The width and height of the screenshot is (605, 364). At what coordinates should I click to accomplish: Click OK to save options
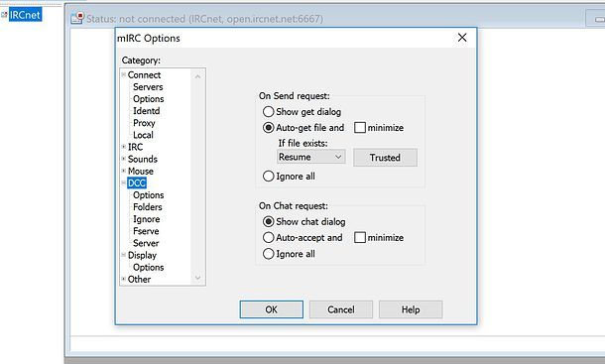point(271,309)
